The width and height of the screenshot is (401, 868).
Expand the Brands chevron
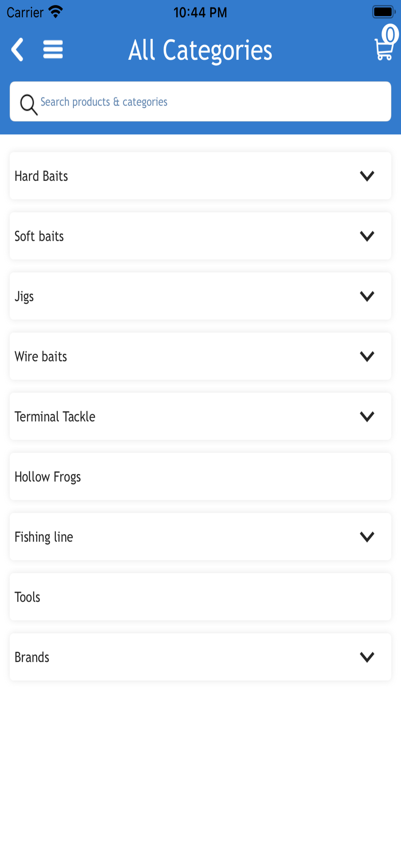(367, 657)
